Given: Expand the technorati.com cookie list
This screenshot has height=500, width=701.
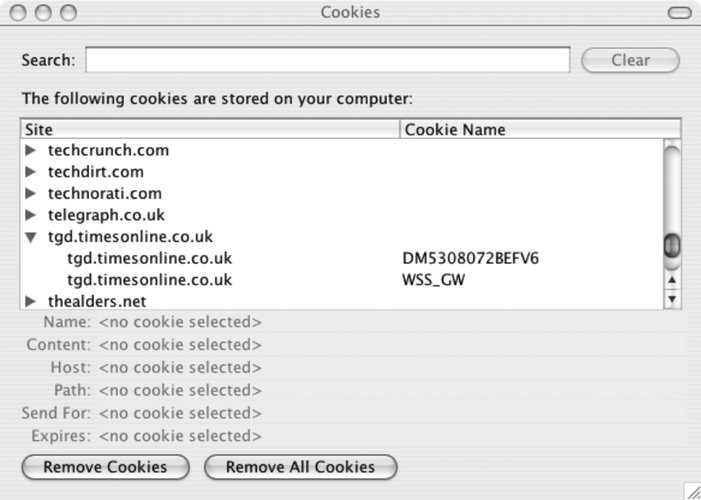Looking at the screenshot, I should (x=30, y=194).
